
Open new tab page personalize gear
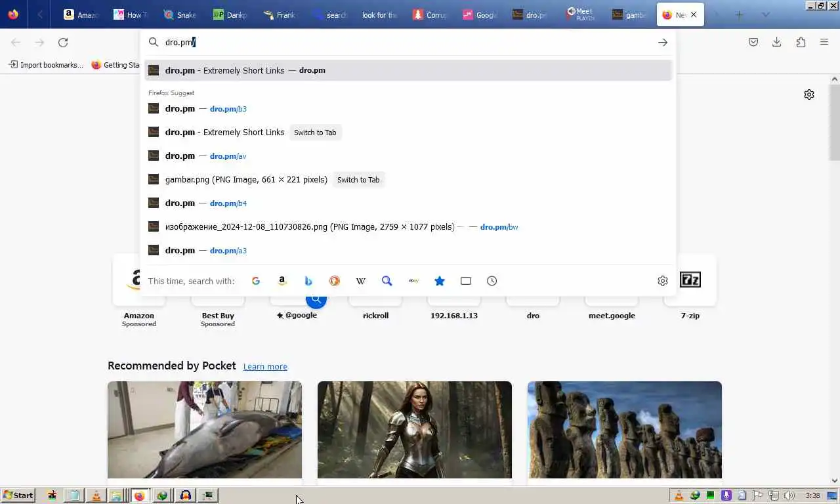coord(809,94)
